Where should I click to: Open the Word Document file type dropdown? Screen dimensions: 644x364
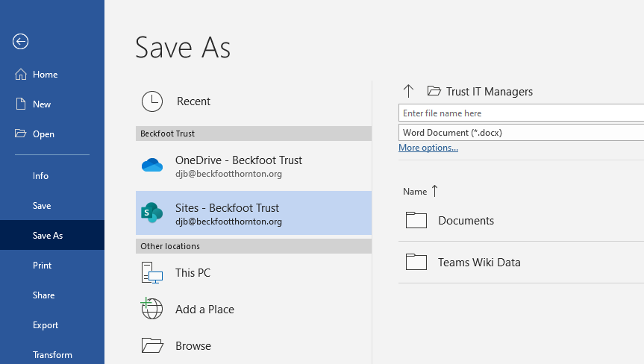click(521, 133)
